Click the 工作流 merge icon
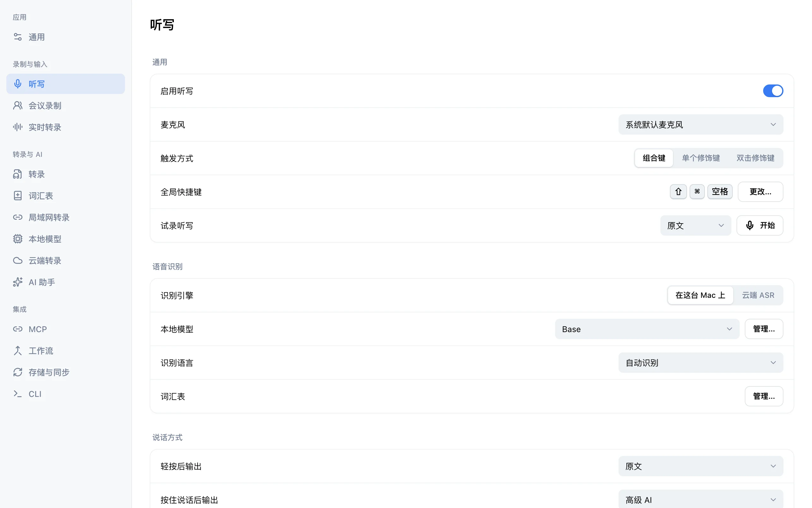Image resolution: width=812 pixels, height=508 pixels. pyautogui.click(x=17, y=351)
